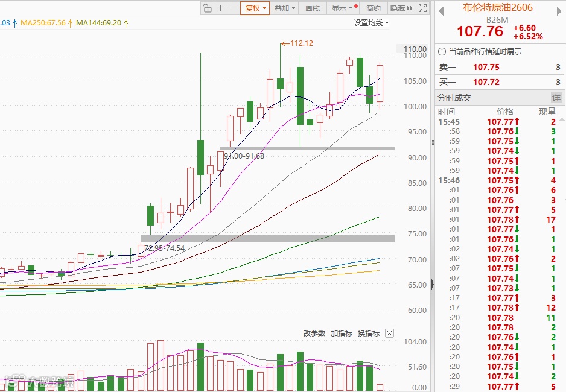Toggle fullscreen chart icon

click(422, 8)
